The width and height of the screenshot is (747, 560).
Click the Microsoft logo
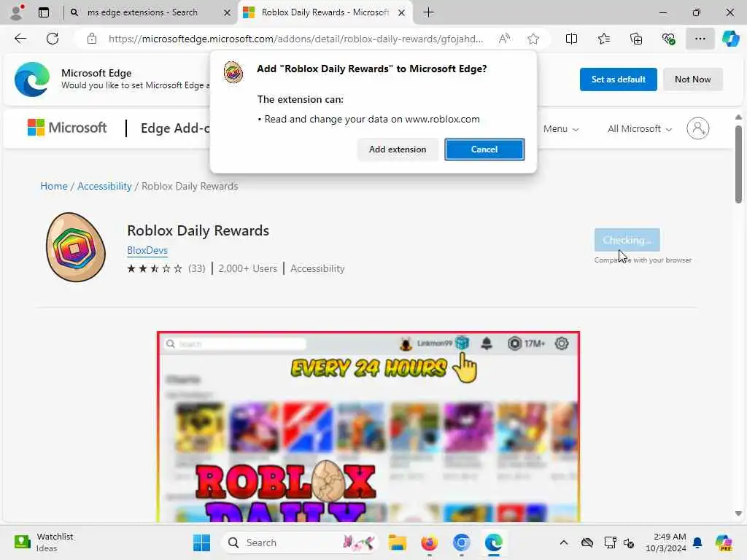(67, 128)
